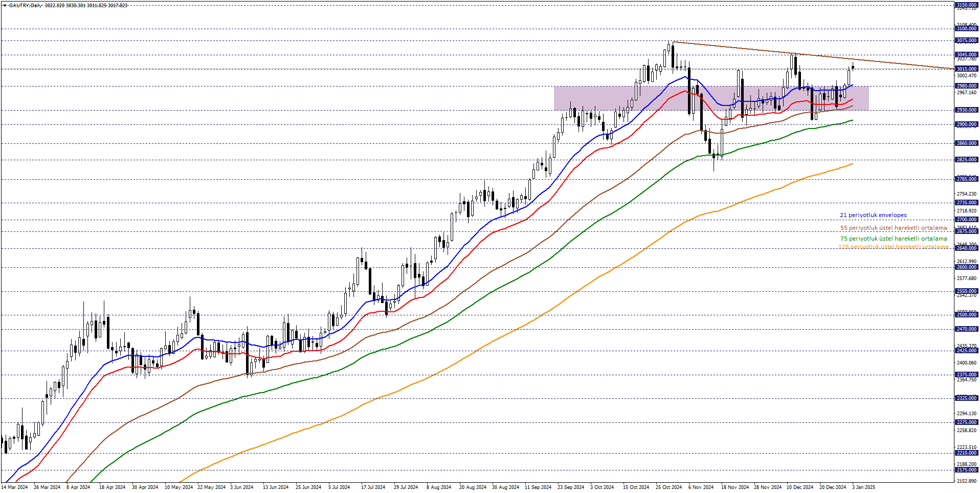Click the 3045.000 price level label
This screenshot has height=493, width=980.
click(x=967, y=55)
